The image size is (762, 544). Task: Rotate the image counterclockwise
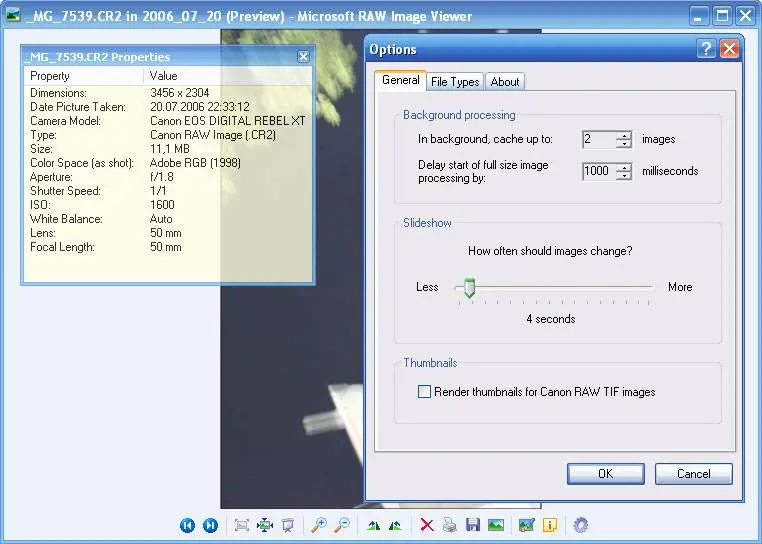[x=396, y=525]
